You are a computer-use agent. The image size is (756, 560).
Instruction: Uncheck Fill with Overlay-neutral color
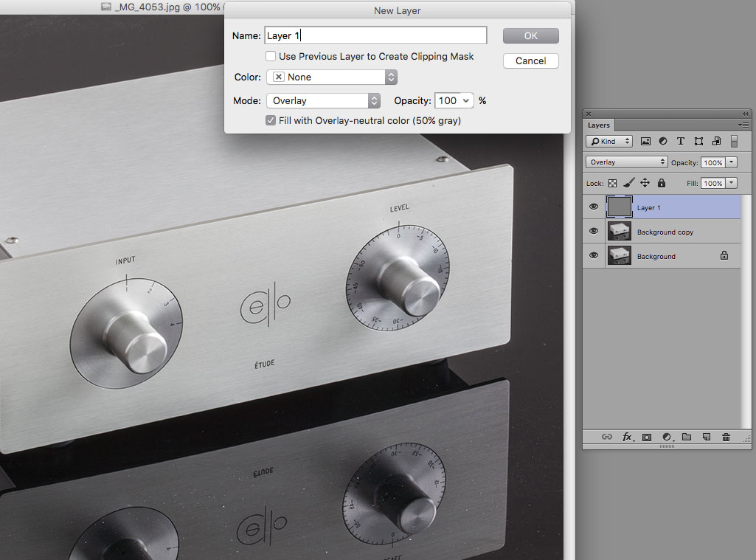(x=271, y=120)
